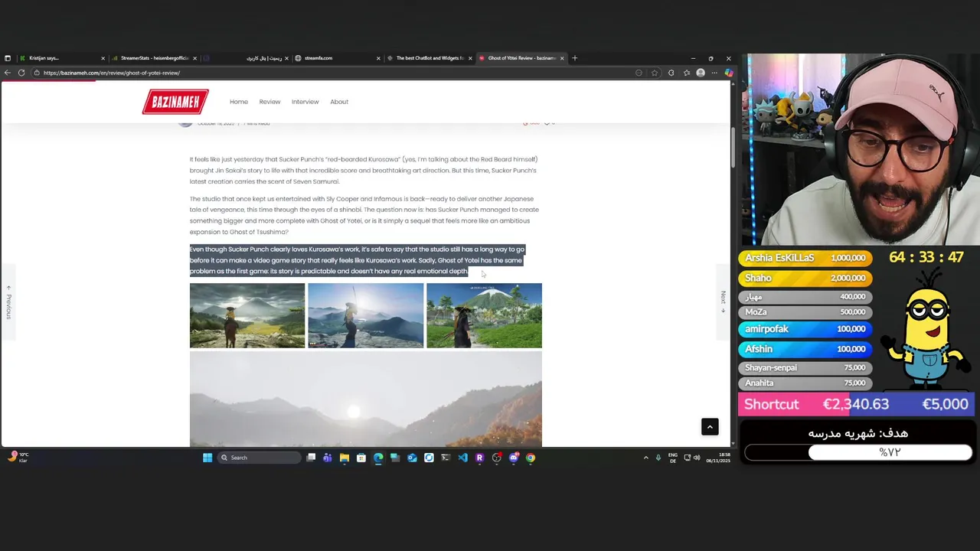Click the Copilot icon in the browser toolbar
The image size is (980, 551).
click(728, 73)
